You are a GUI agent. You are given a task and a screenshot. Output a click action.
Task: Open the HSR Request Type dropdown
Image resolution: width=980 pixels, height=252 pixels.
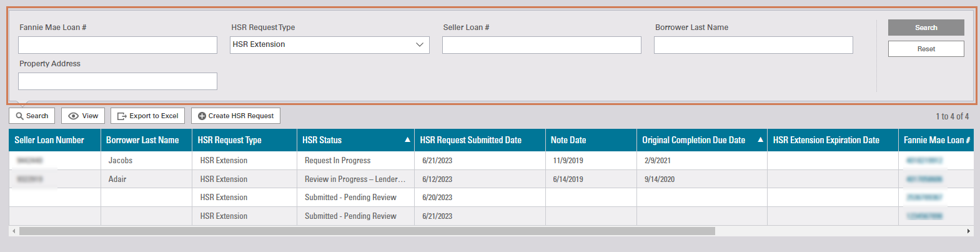pos(330,45)
